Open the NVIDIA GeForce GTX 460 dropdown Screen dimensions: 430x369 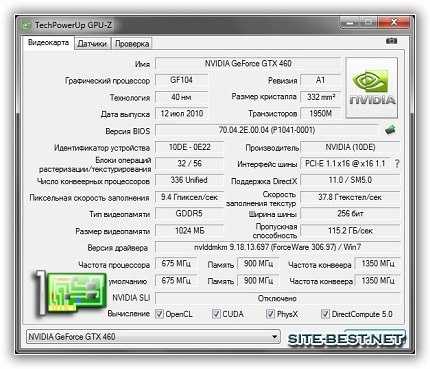[153, 337]
